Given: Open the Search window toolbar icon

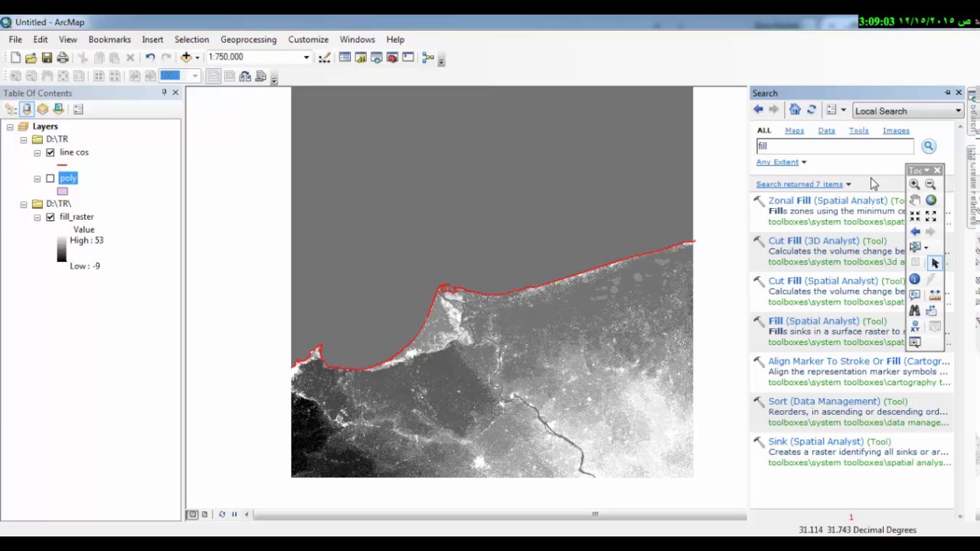Looking at the screenshot, I should click(377, 57).
